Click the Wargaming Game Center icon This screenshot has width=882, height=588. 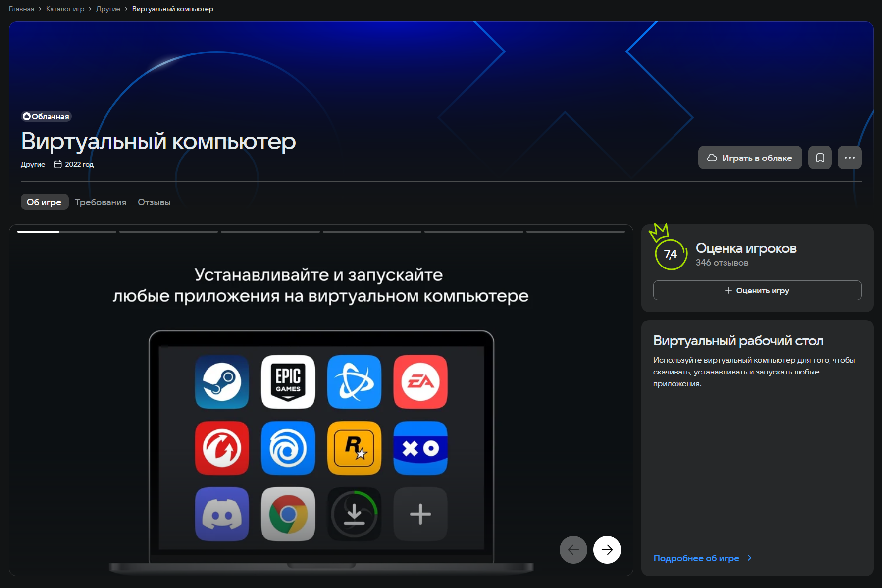(x=222, y=448)
